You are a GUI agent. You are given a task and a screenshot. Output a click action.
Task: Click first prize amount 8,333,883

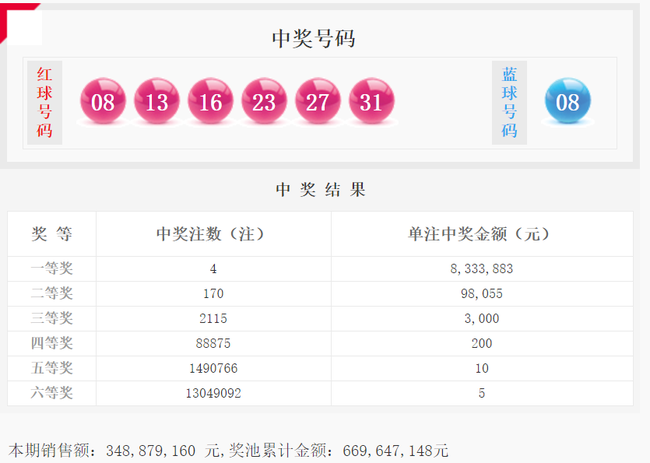coord(482,269)
